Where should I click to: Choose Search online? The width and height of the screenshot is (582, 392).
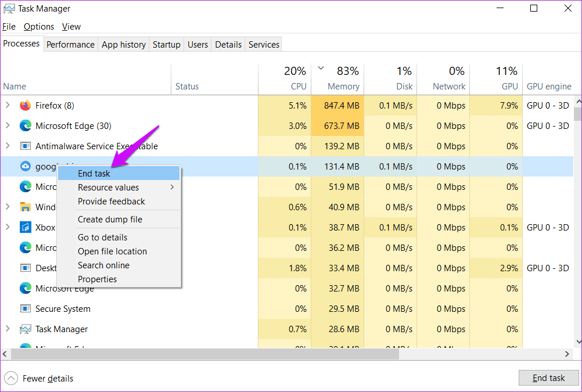[x=118, y=265]
